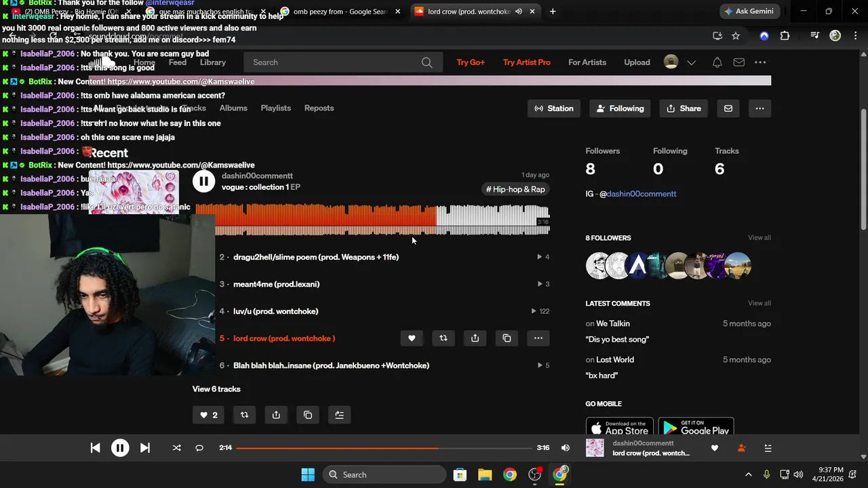
Task: Select the Hip-hop & Rap tag
Action: tap(515, 189)
